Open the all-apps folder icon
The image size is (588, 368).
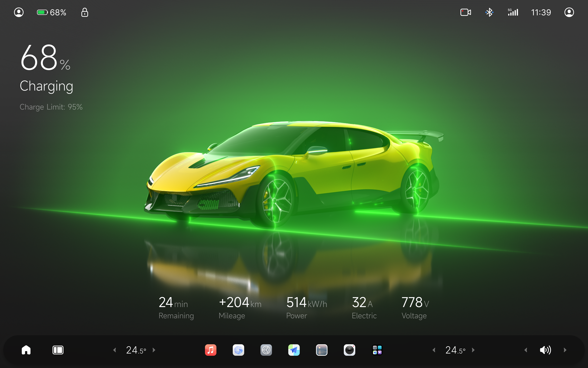pyautogui.click(x=377, y=350)
